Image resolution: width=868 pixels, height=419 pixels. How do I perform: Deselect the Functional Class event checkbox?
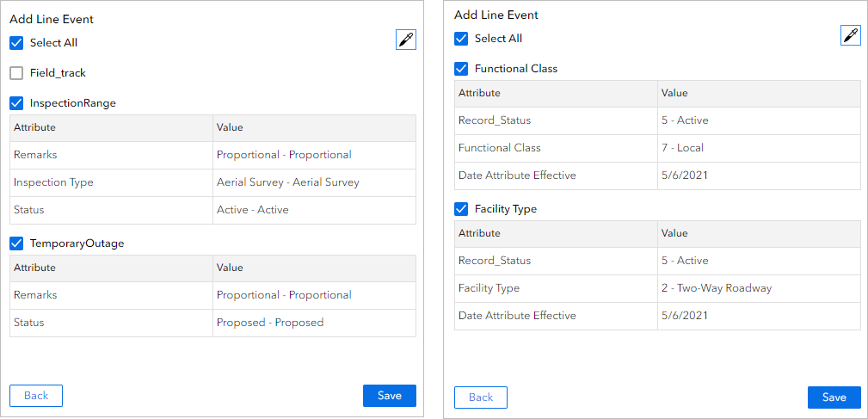461,69
